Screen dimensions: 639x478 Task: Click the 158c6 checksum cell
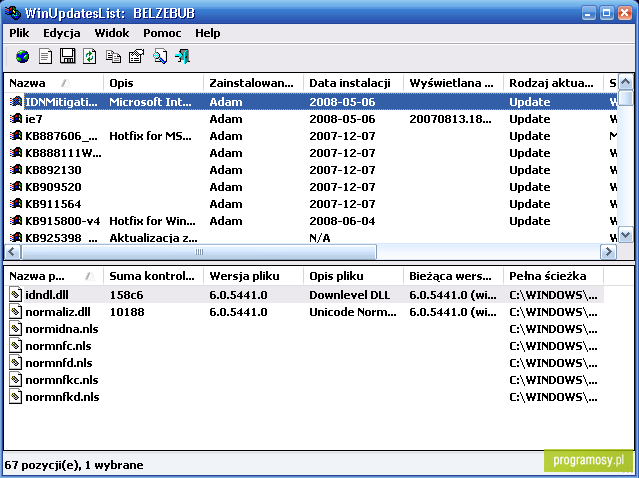pyautogui.click(x=126, y=295)
